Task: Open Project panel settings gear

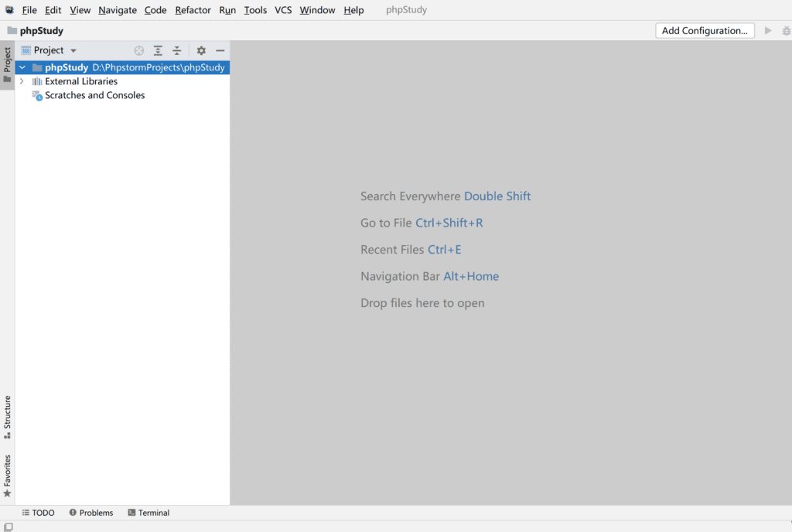Action: tap(201, 50)
